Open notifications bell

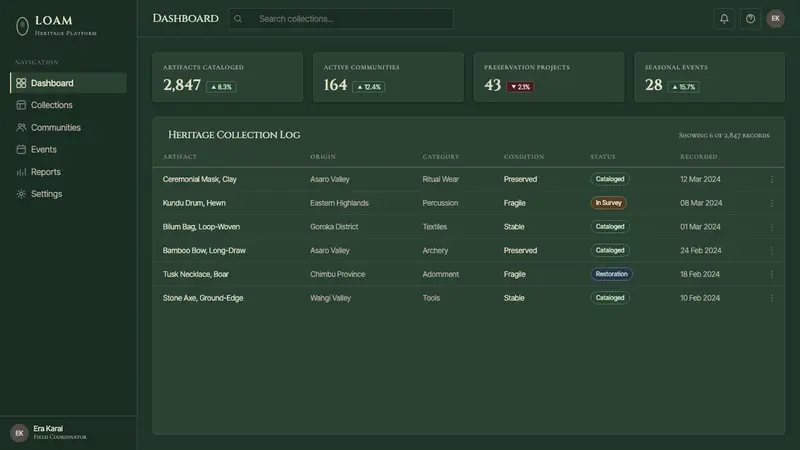tap(724, 19)
